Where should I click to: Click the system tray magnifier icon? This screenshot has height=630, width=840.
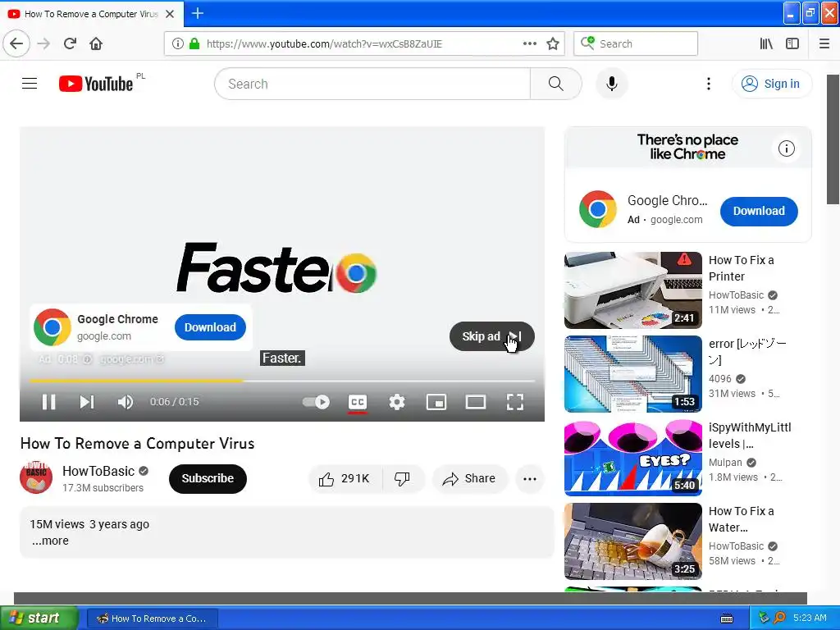coord(779,618)
